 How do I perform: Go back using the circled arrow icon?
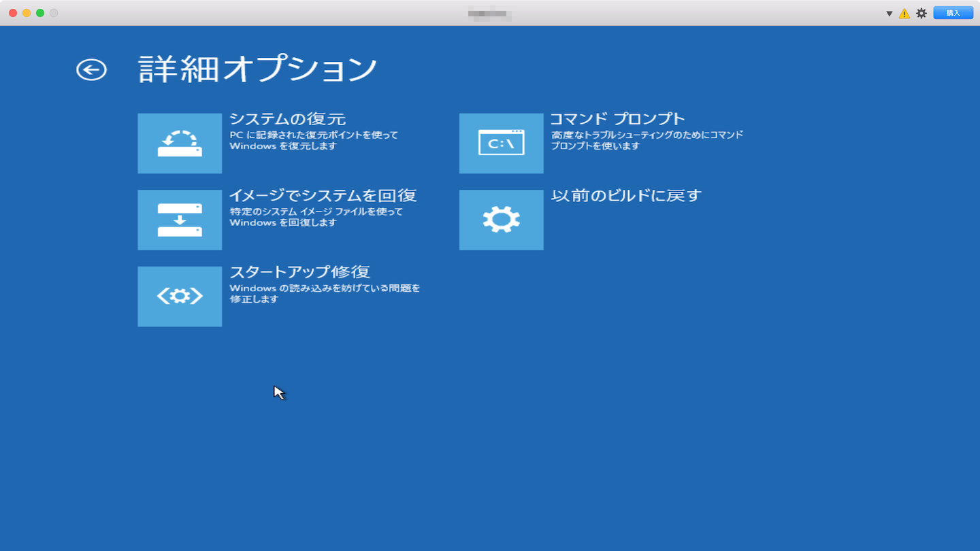91,69
